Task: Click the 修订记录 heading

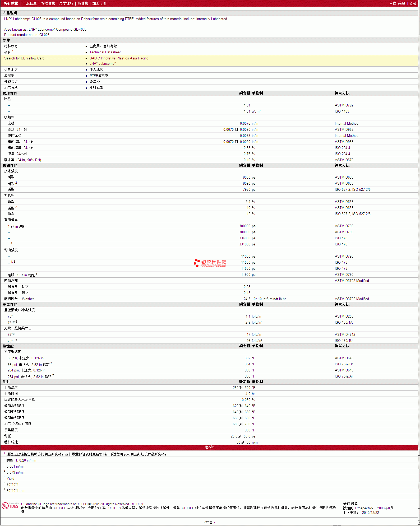Action: [x=350, y=504]
